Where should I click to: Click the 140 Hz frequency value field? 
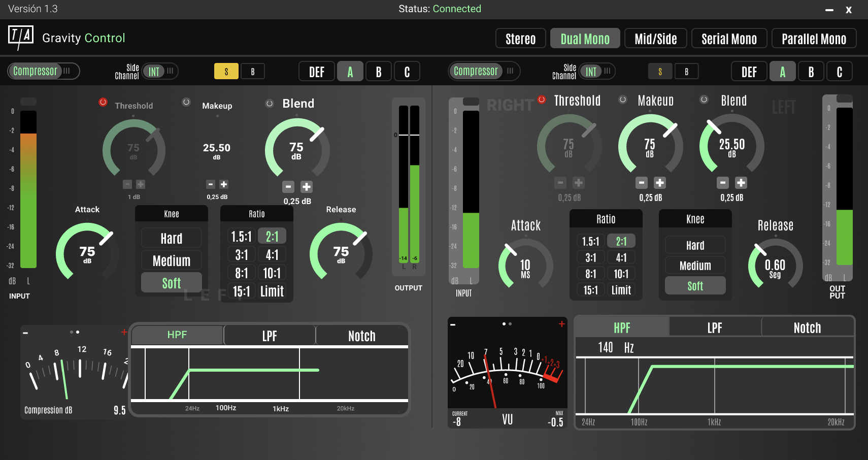616,347
